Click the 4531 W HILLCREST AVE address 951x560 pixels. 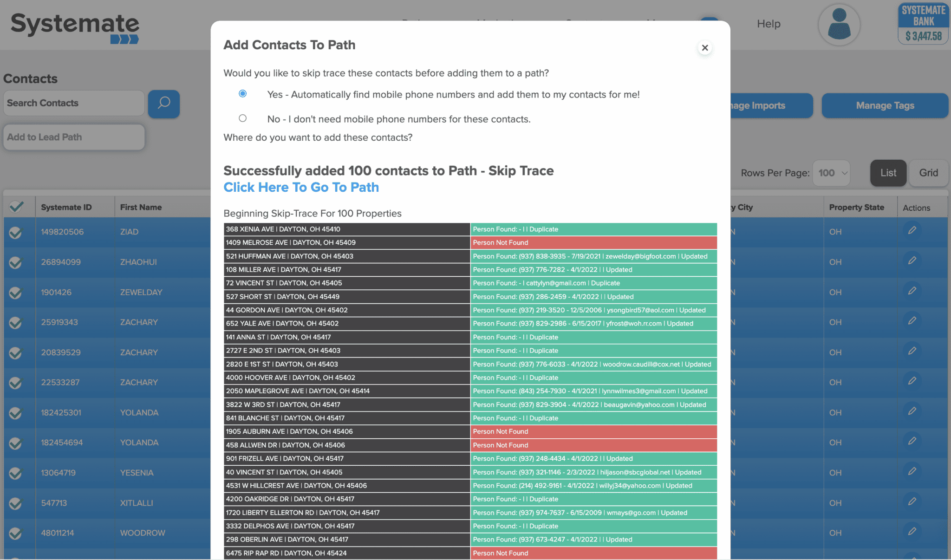(346, 485)
